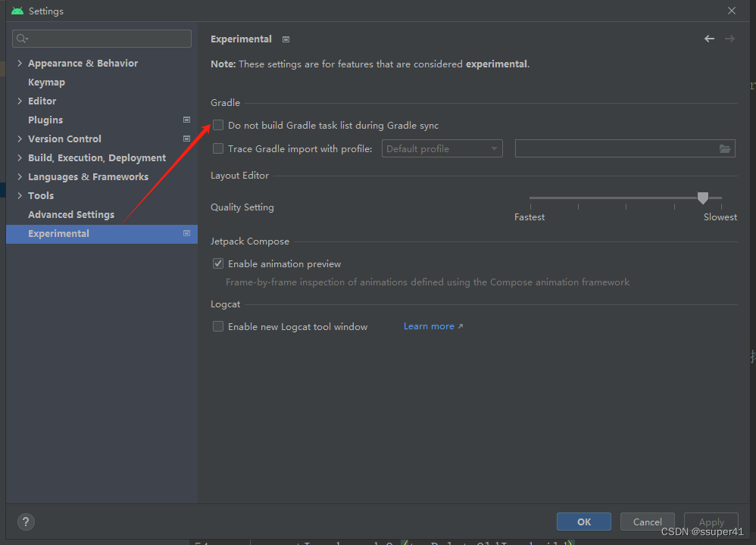Expand the Editor section
The width and height of the screenshot is (756, 545).
pos(20,101)
